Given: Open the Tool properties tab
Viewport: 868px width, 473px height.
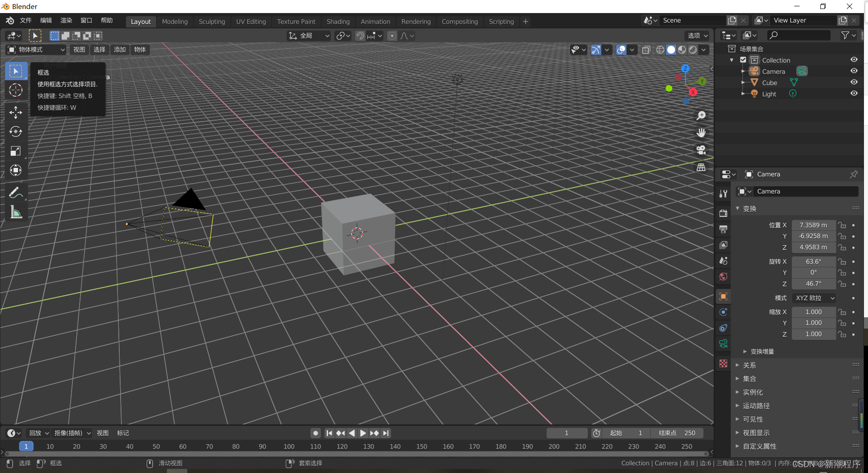Looking at the screenshot, I should 723,194.
